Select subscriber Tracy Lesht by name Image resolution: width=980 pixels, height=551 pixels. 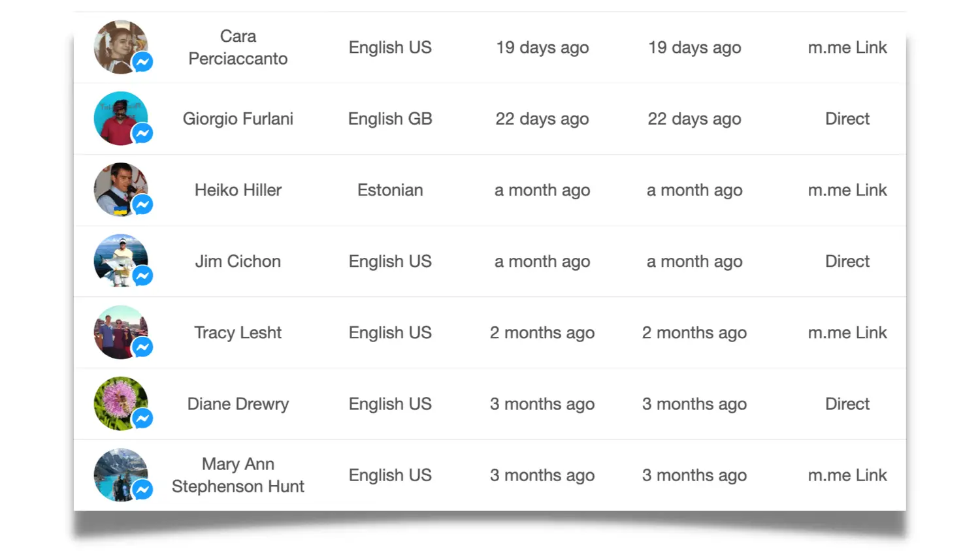click(238, 333)
